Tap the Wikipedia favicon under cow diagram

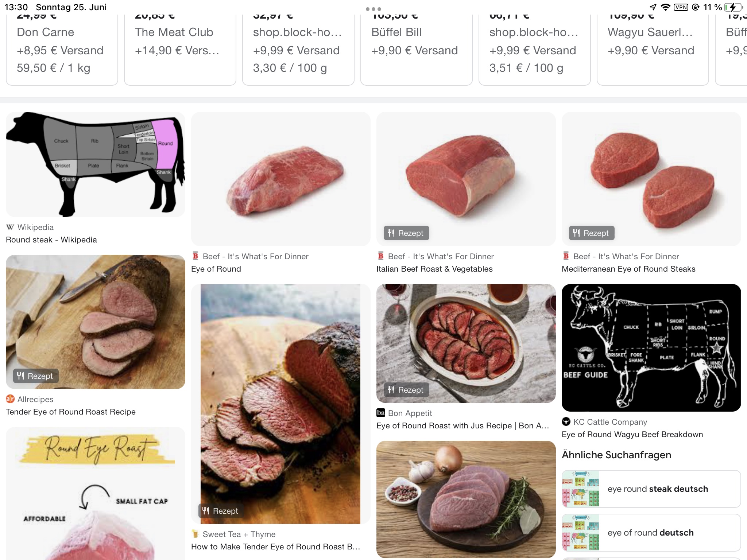click(x=10, y=227)
